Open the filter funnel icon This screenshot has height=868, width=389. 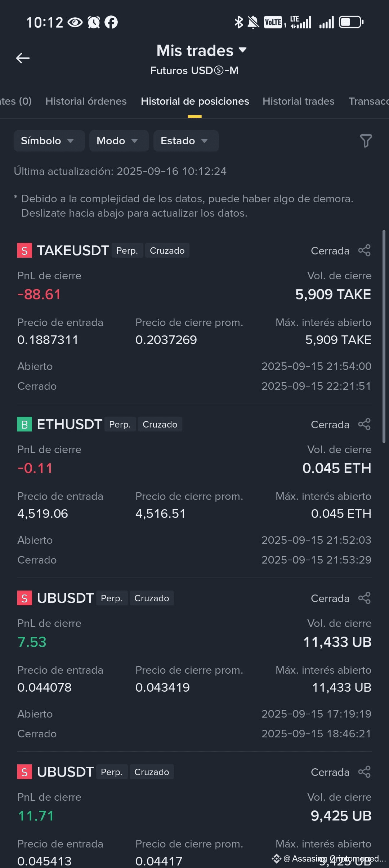pyautogui.click(x=366, y=141)
